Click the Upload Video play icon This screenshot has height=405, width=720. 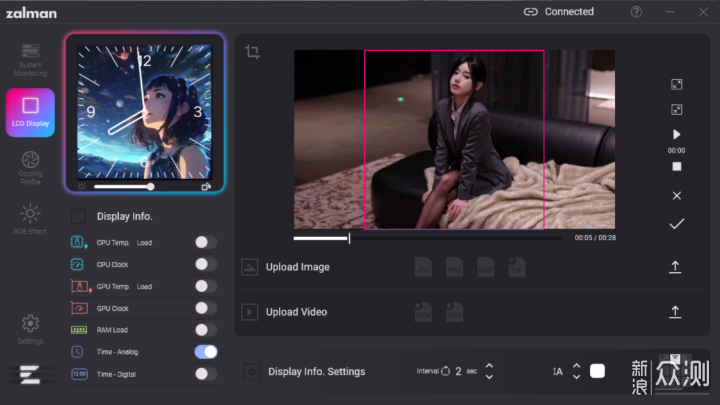(x=249, y=312)
